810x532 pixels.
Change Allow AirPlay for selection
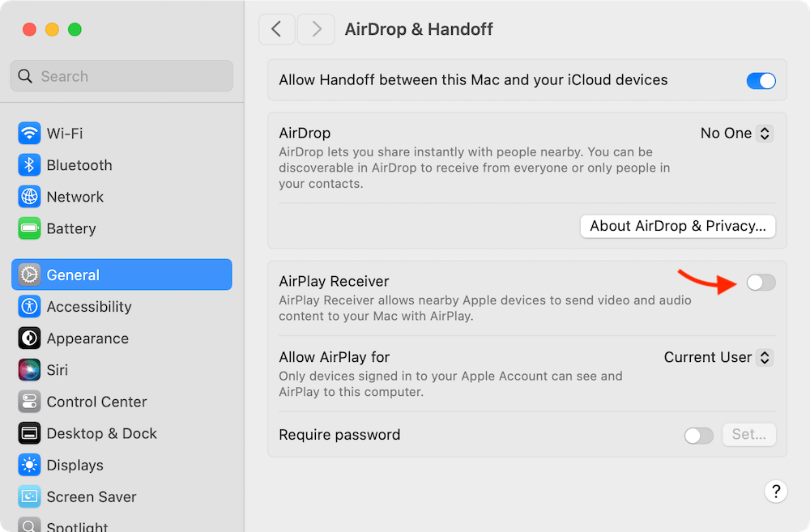pos(718,357)
